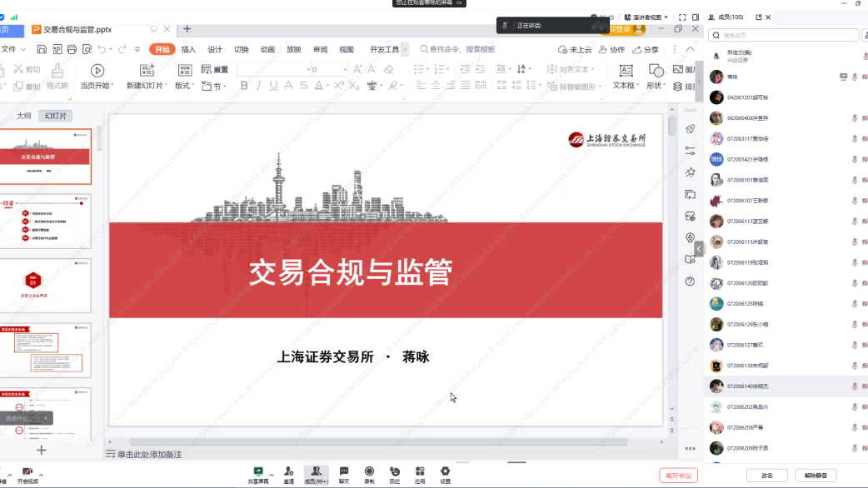Open the font size dropdown
This screenshot has height=488, width=868.
click(x=345, y=70)
